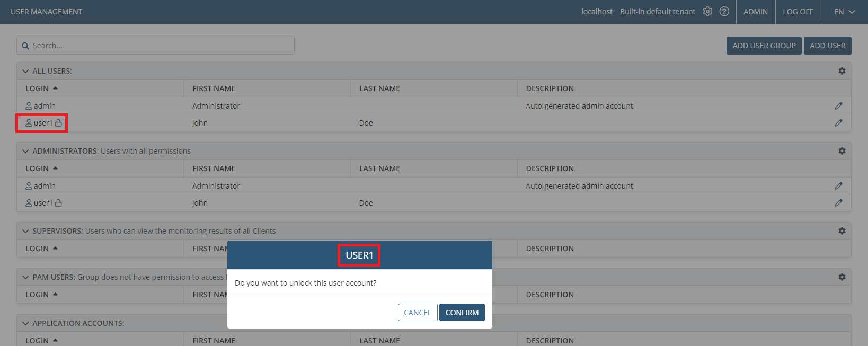Open the Administrators group settings gear
The height and width of the screenshot is (346, 868).
(842, 151)
